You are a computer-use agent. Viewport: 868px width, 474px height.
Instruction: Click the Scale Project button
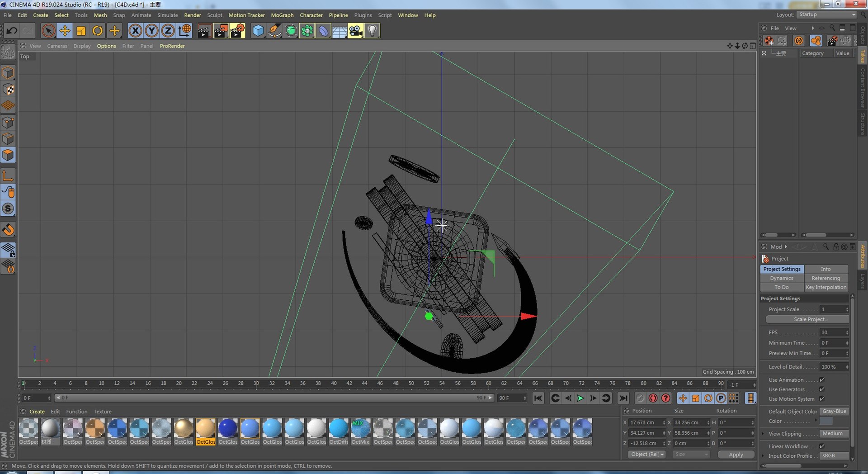807,319
